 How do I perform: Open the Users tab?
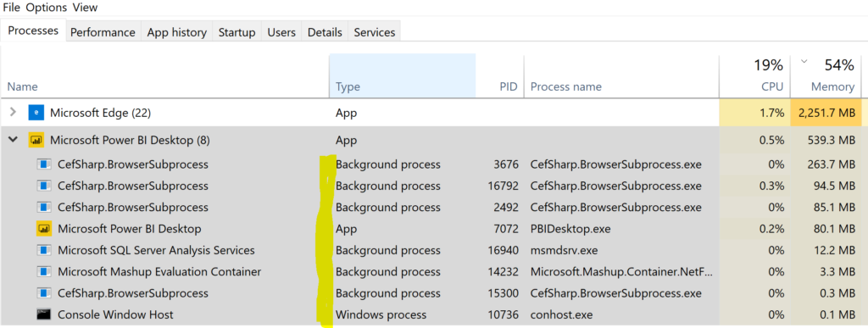pyautogui.click(x=281, y=32)
